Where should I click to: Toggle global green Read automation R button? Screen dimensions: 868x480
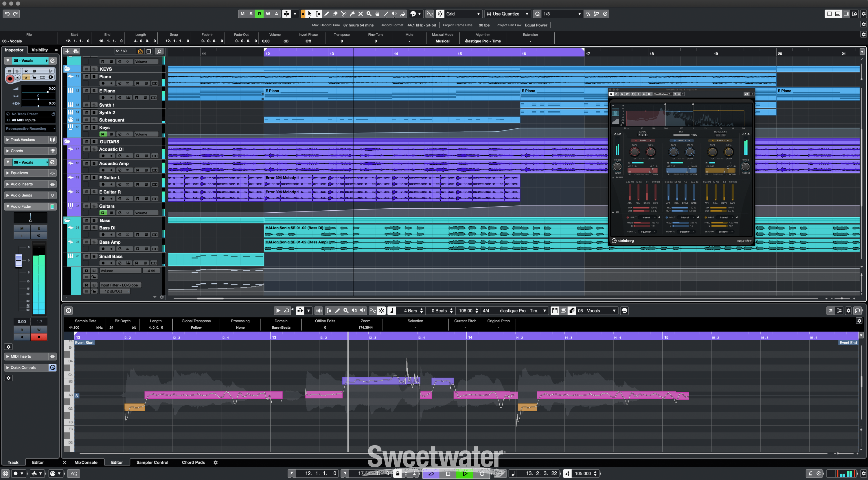point(259,14)
